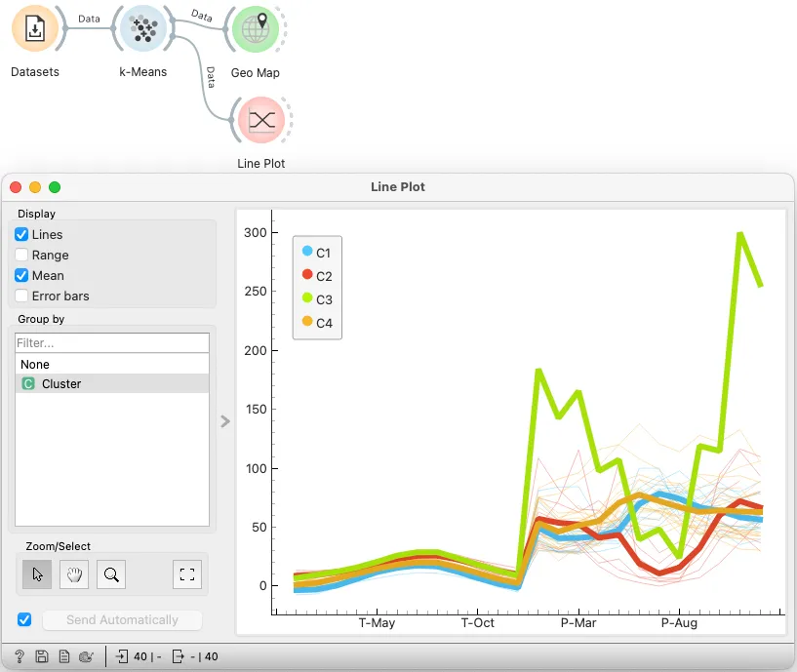Activate the arrow select tool
This screenshot has height=672, width=797.
37,574
